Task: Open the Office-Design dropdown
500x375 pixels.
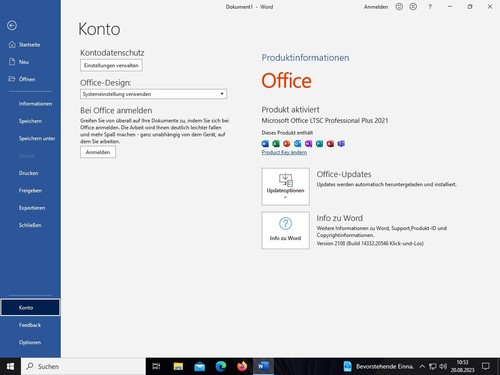Action: 153,94
